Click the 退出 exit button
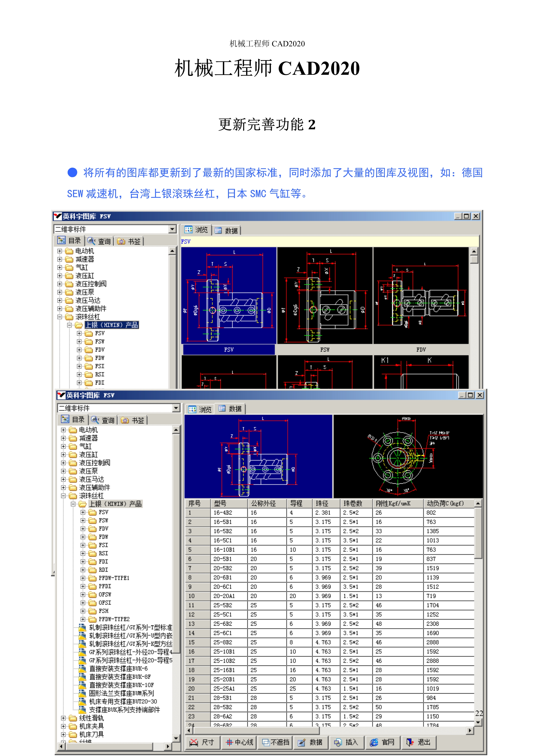534x756 pixels. tap(419, 742)
